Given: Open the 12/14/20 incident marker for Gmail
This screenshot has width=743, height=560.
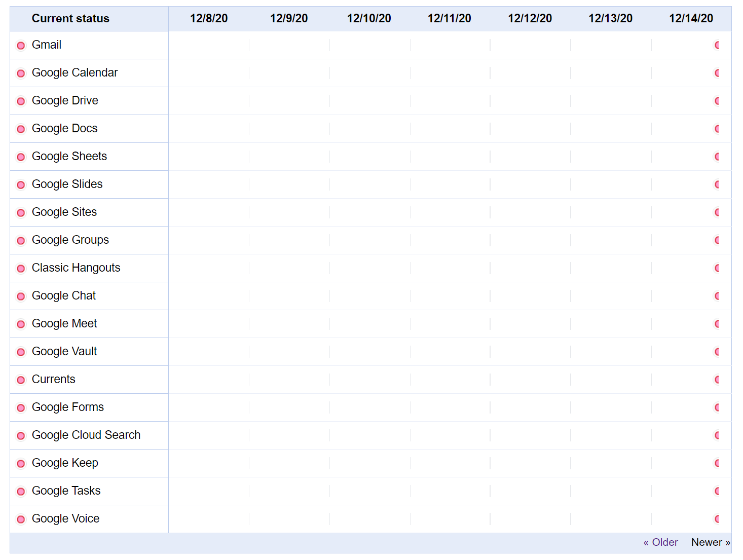Looking at the screenshot, I should [x=717, y=45].
